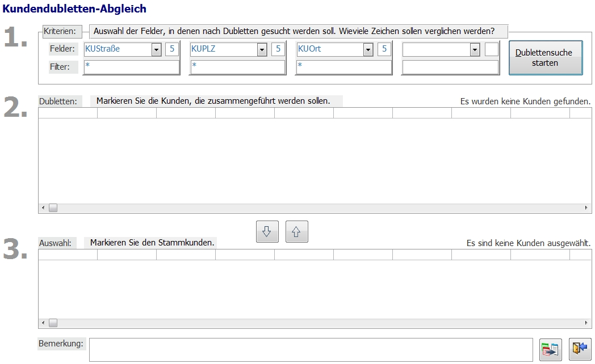Click the Dubletten list horizontal scrollbar thumb

point(53,208)
